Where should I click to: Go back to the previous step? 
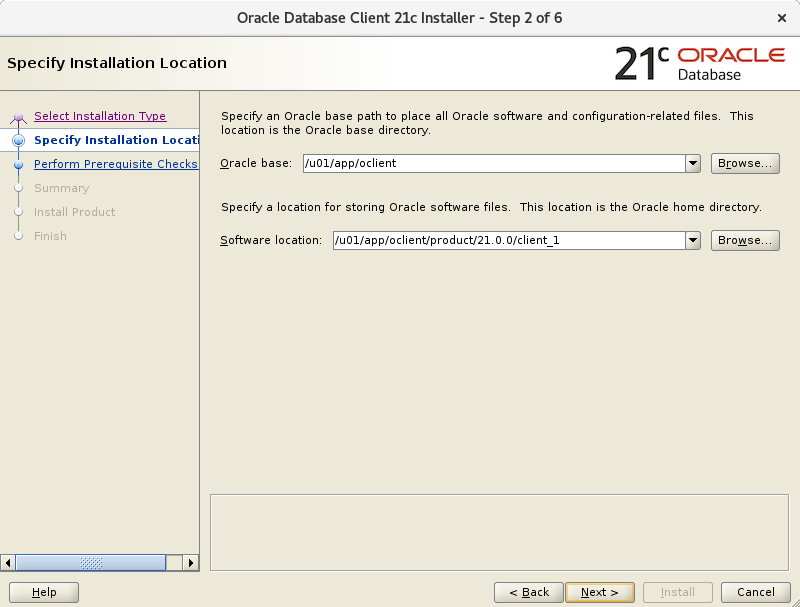(x=528, y=592)
